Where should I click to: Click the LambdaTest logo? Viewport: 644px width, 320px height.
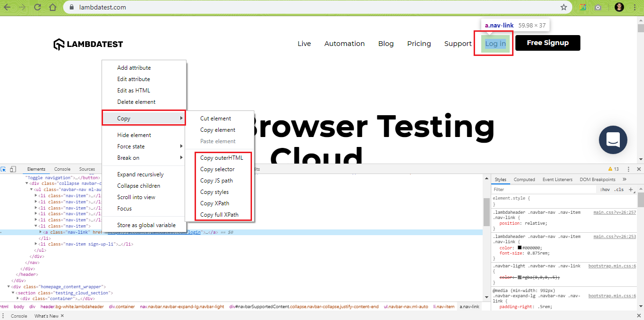[x=88, y=44]
